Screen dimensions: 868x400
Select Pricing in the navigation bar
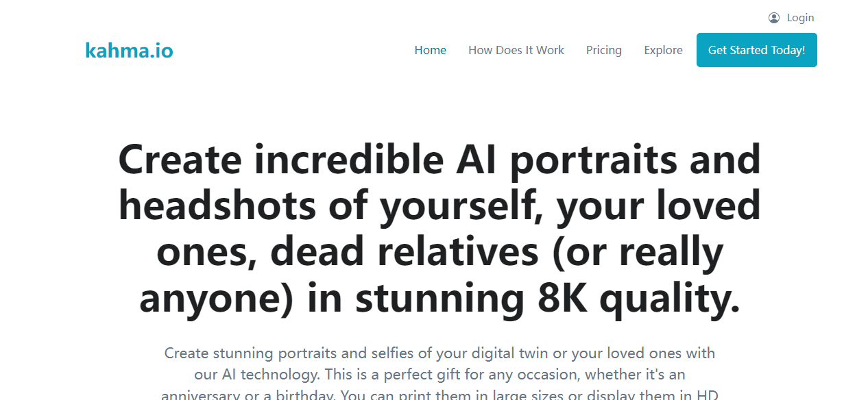point(604,50)
